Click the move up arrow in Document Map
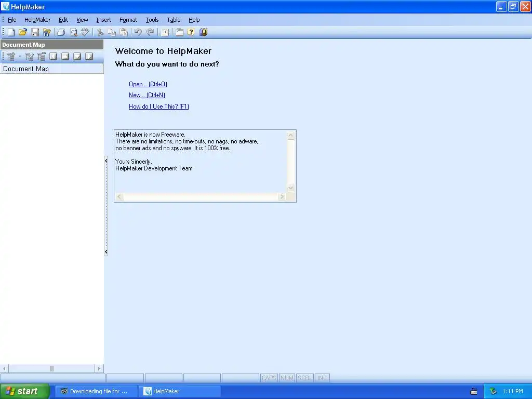532x399 pixels. pyautogui.click(x=65, y=57)
